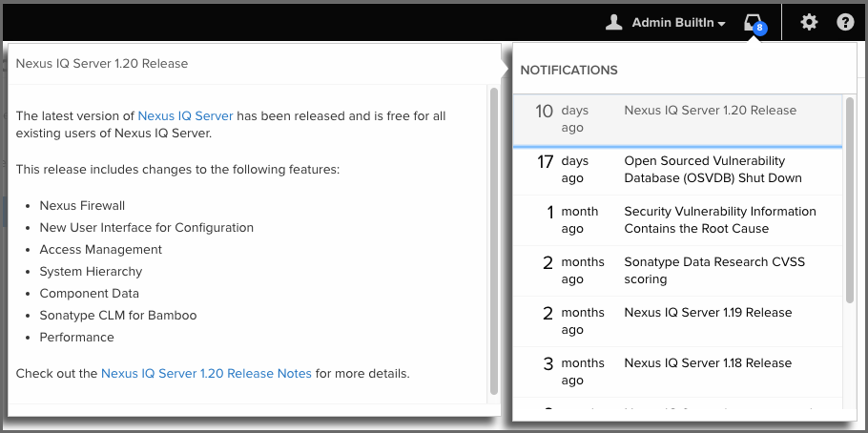Click the Component Data bullet item

(89, 294)
